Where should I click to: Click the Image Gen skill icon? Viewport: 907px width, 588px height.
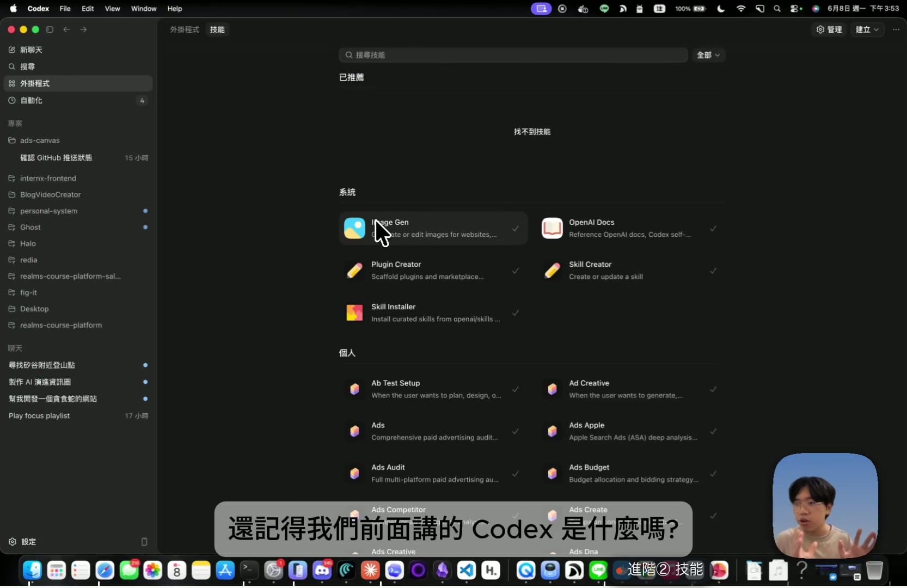click(x=354, y=228)
